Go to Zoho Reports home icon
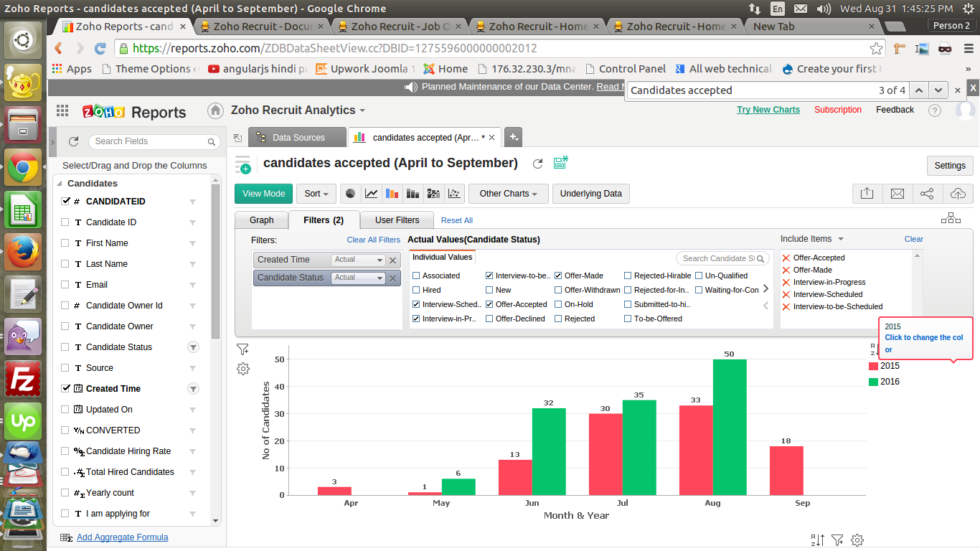980x551 pixels. point(215,110)
